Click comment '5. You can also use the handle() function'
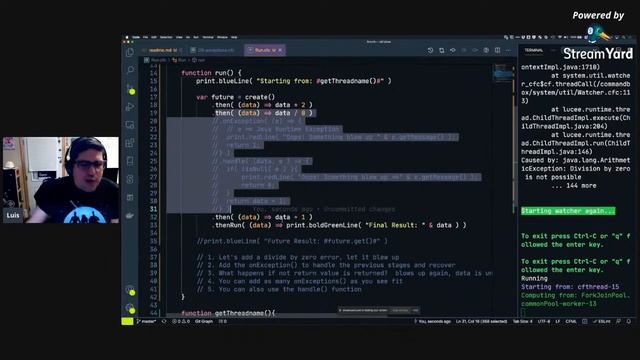The width and height of the screenshot is (640, 360). tap(279, 289)
